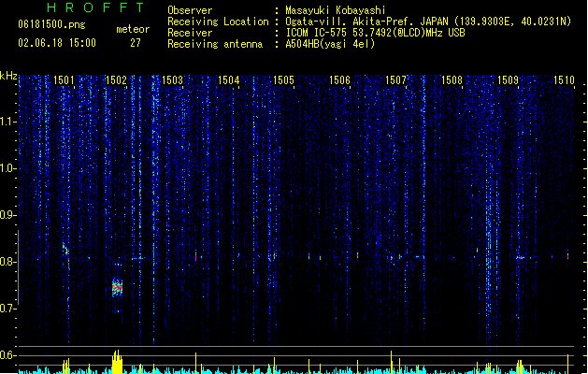Click the tall yellow intensity peak near 1502
Image resolution: width=588 pixels, height=374 pixels.
pyautogui.click(x=118, y=362)
